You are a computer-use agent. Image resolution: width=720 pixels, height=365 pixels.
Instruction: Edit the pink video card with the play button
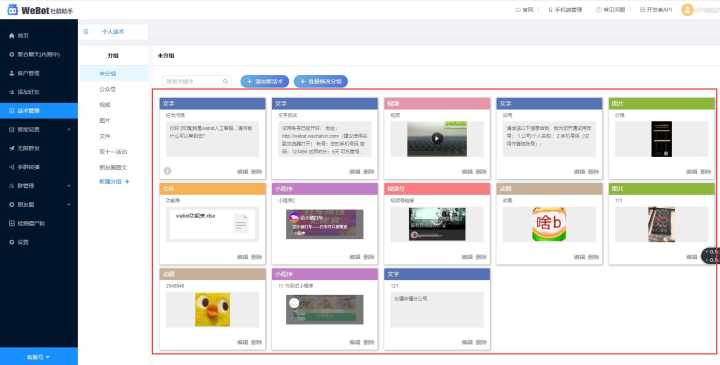point(467,172)
